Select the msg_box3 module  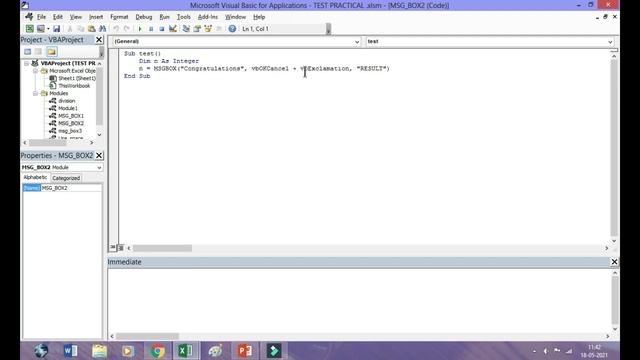(70, 131)
